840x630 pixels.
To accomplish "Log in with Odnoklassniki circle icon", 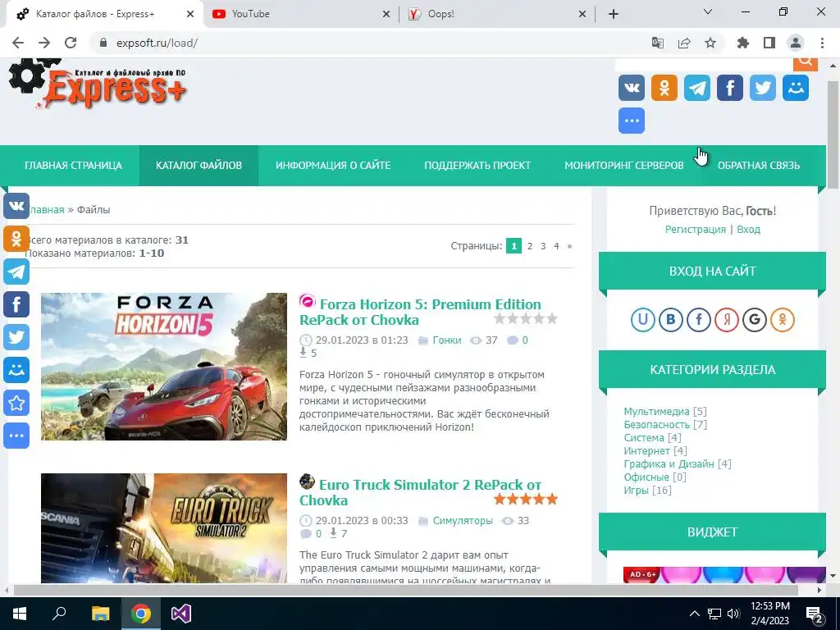I will point(782,320).
